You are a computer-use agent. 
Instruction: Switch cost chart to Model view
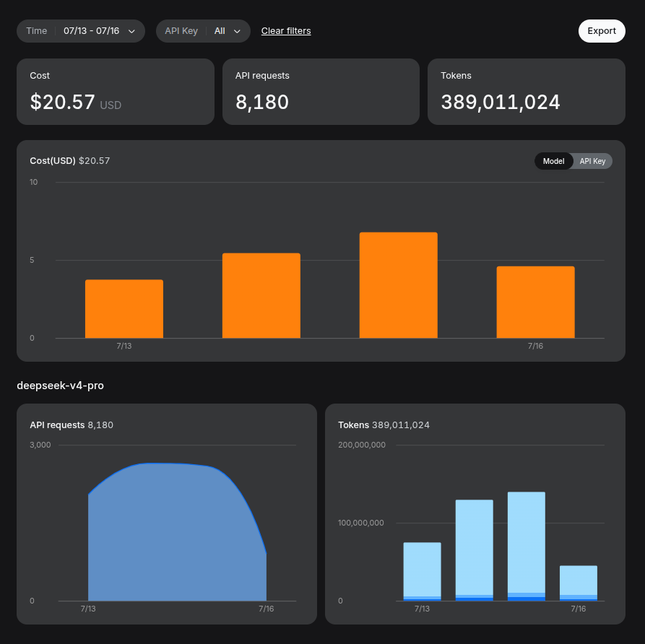[553, 161]
